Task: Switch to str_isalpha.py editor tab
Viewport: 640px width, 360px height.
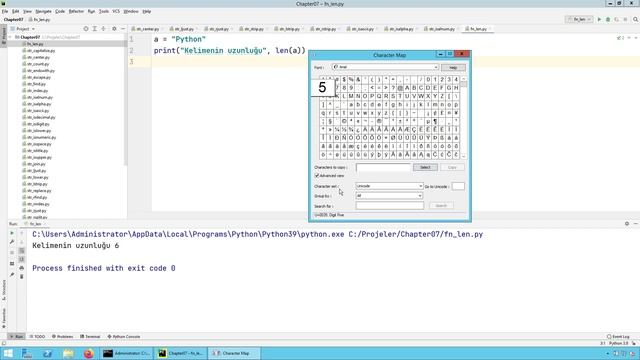Action: coord(401,29)
